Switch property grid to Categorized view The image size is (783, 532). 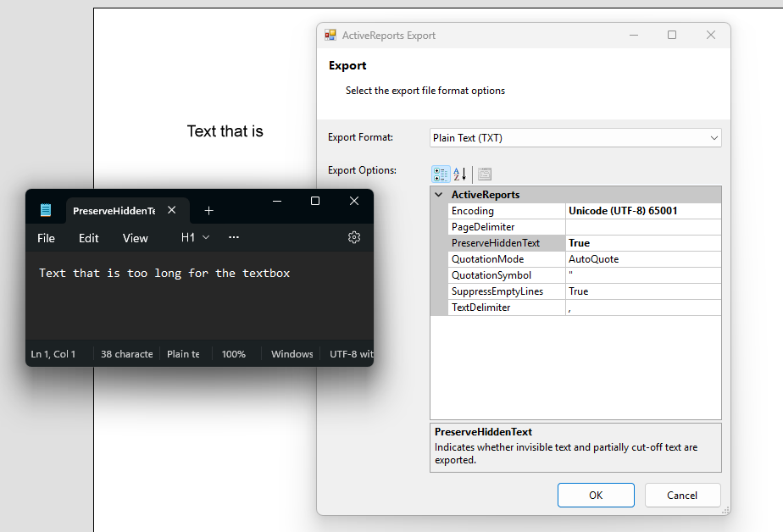coord(440,174)
